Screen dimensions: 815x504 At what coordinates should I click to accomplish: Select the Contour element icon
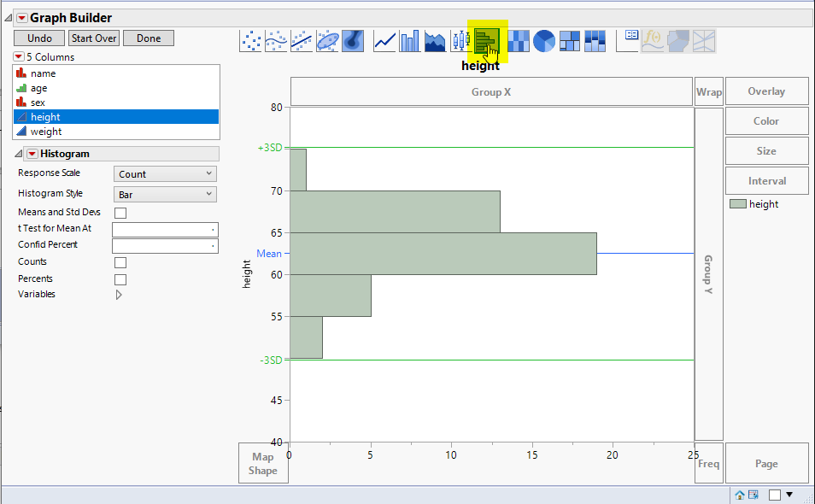353,40
